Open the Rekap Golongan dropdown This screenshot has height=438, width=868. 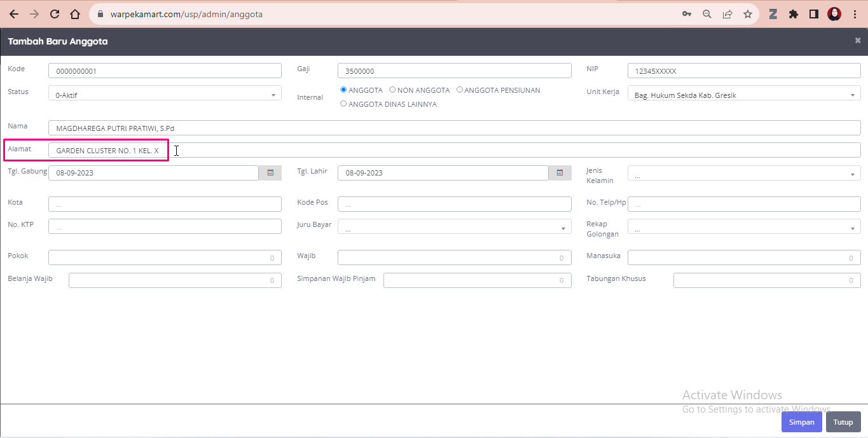pos(744,226)
